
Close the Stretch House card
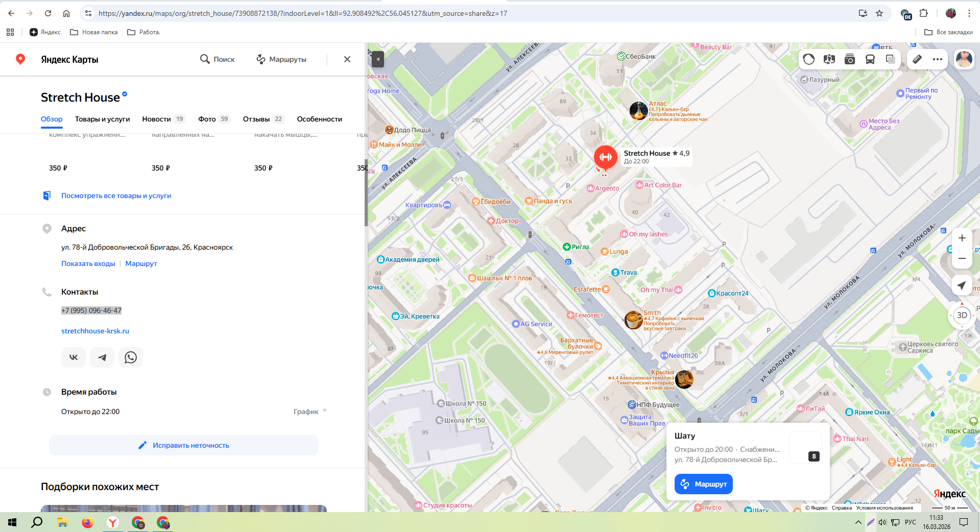point(347,59)
